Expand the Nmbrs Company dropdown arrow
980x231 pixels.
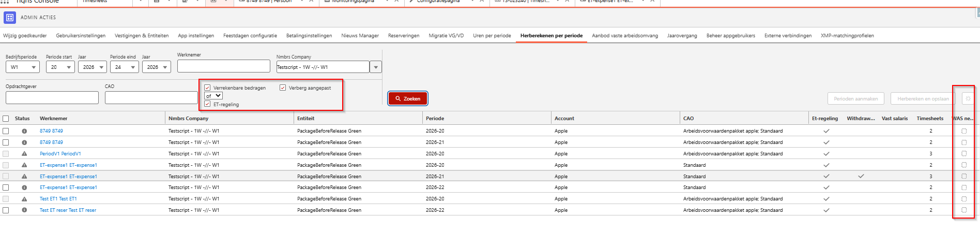[x=376, y=67]
